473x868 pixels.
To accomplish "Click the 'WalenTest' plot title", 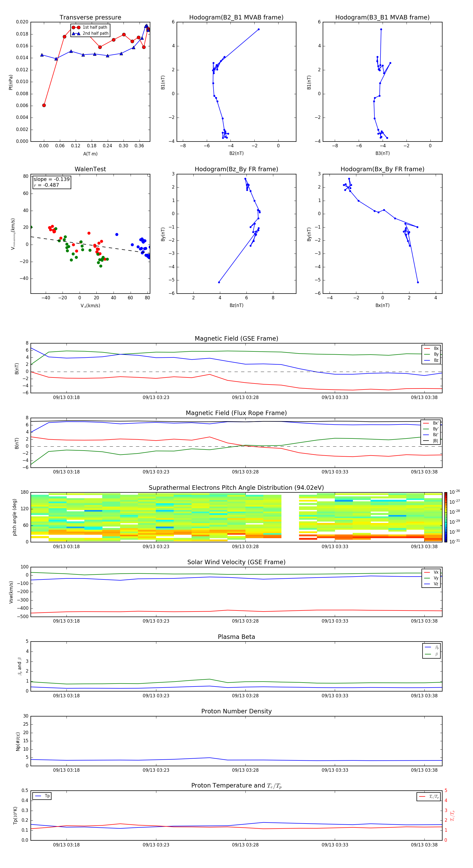I will click(90, 169).
